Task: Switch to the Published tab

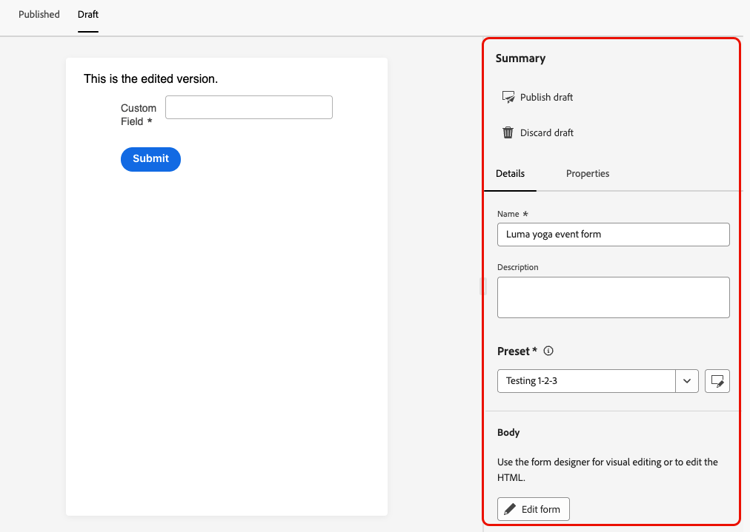Action: tap(39, 15)
